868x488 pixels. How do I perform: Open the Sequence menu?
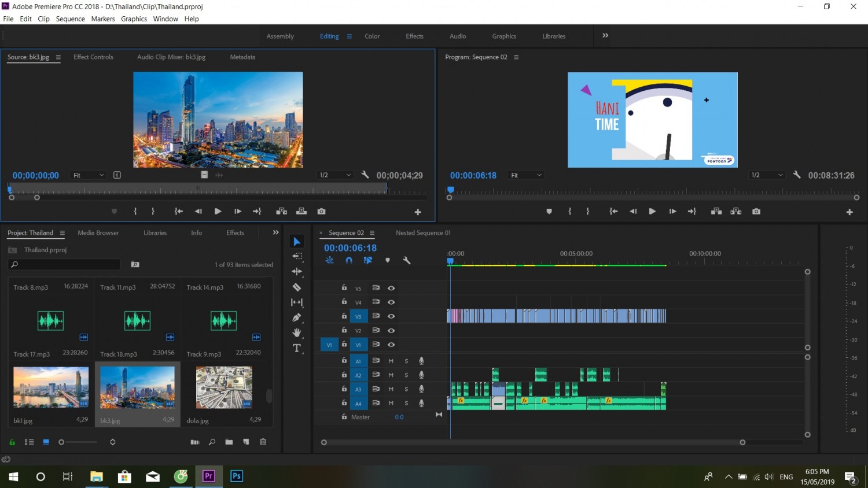tap(70, 19)
